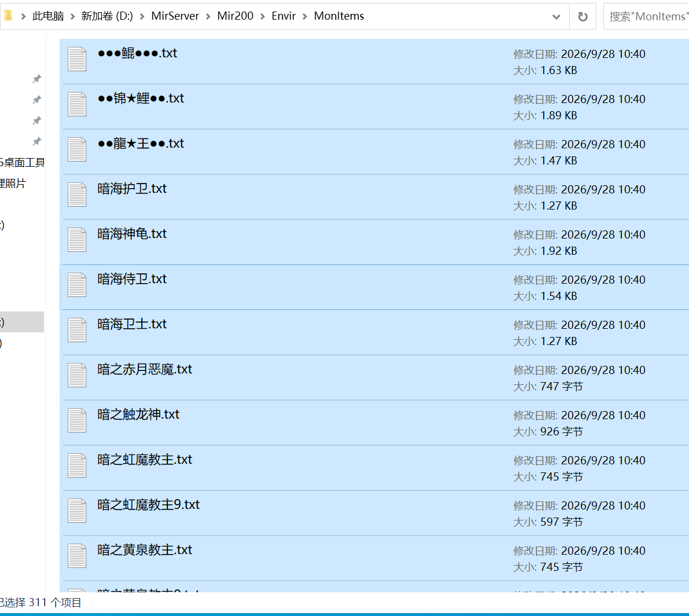This screenshot has height=616, width=689.
Task: Click the 747 字节 size text
Action: [x=562, y=387]
